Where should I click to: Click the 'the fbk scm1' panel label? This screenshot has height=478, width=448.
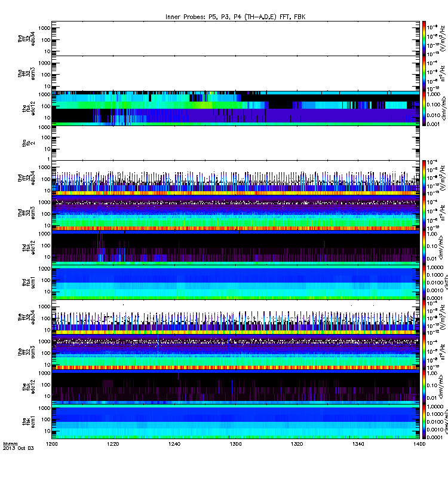[29, 421]
